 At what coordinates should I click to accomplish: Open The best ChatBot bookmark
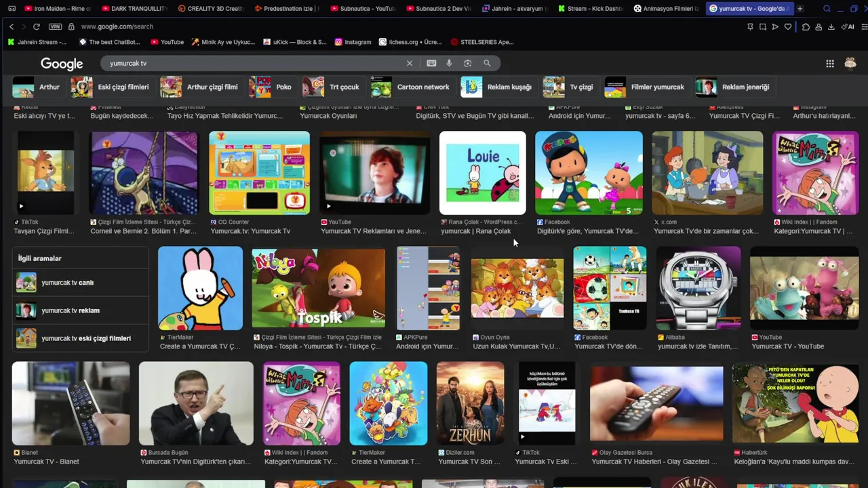pos(110,42)
